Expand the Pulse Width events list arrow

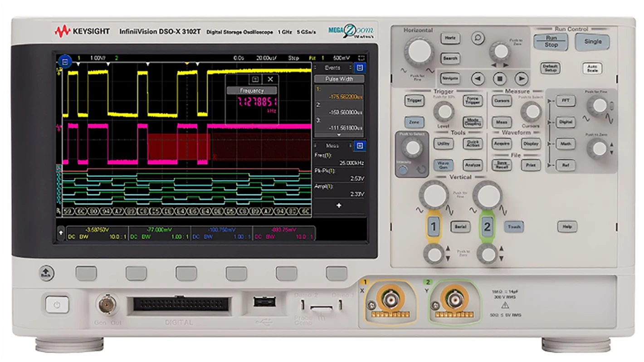point(338,135)
